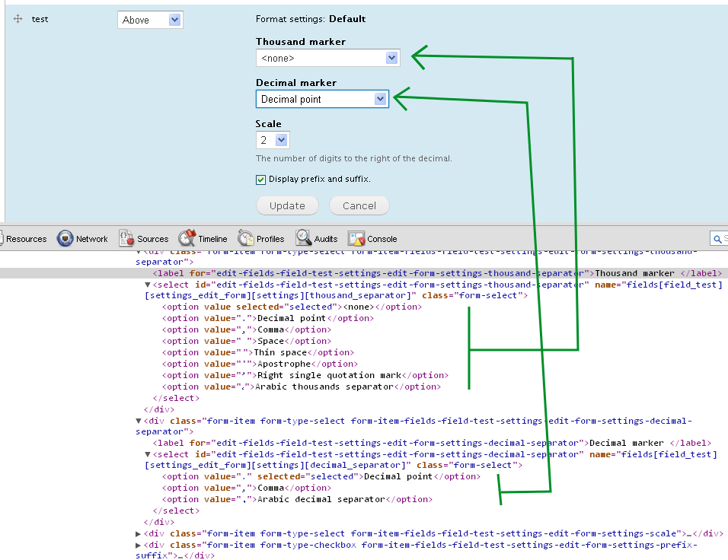728x560 pixels.
Task: Open the Thousand marker dropdown
Action: point(327,58)
